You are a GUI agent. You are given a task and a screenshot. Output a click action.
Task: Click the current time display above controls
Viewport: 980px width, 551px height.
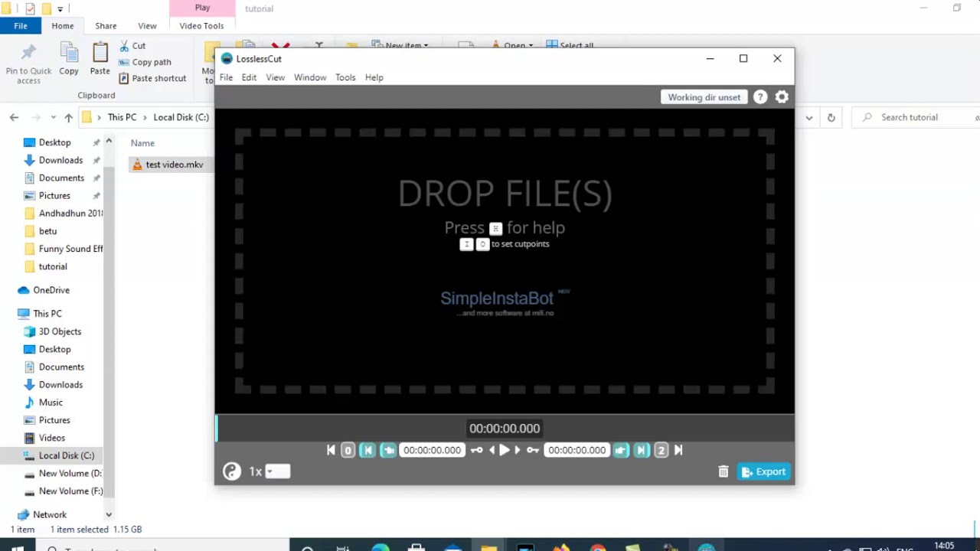tap(505, 429)
